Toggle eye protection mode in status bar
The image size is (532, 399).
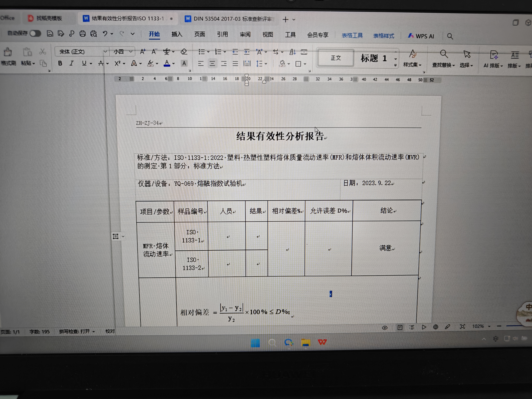point(385,328)
